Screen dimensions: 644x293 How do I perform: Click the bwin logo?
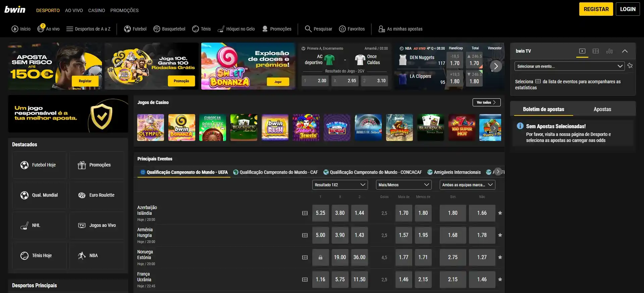click(15, 9)
